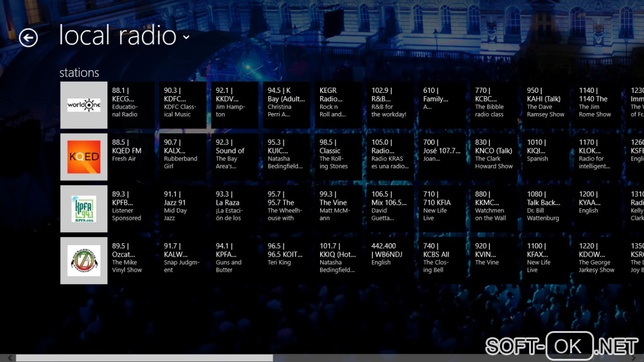This screenshot has width=644, height=362.
Task: Open 99.3 The Vine Matt McMann tile
Action: 338,208
